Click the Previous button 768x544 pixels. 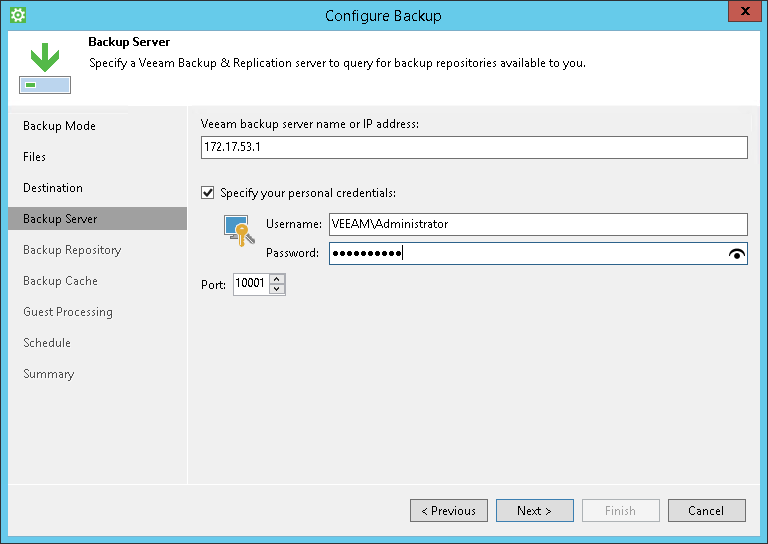pos(449,511)
